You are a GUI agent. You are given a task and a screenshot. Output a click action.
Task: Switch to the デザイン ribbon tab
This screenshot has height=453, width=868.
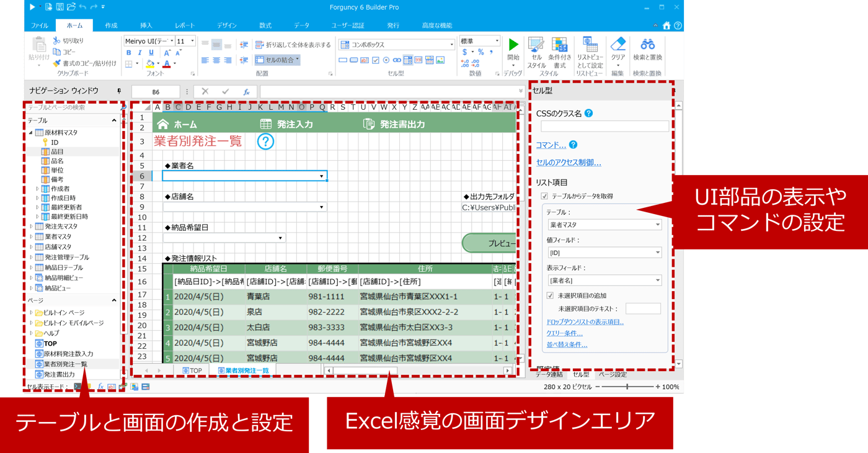coord(226,25)
